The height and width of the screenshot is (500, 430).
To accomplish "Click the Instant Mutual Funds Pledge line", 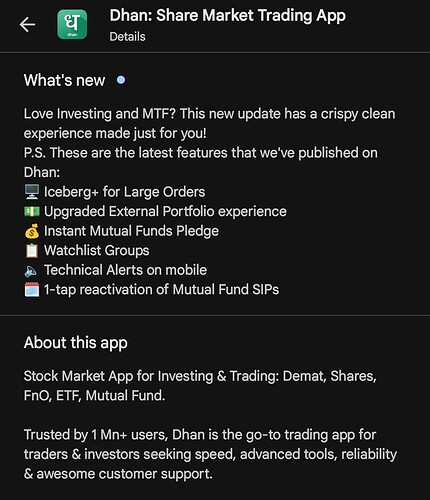I will tap(131, 231).
